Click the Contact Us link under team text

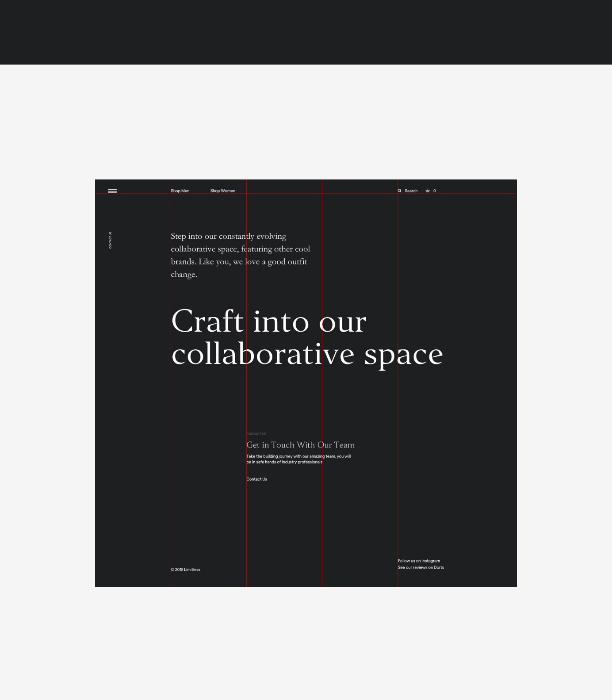[x=256, y=479]
